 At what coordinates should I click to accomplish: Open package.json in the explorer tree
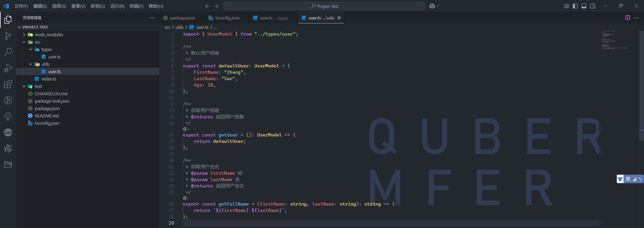tap(47, 108)
